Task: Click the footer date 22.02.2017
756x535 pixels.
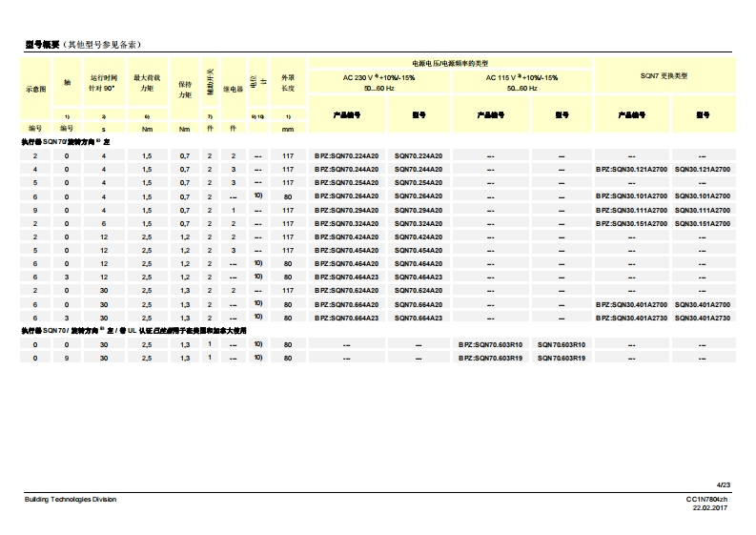Action: [x=710, y=508]
